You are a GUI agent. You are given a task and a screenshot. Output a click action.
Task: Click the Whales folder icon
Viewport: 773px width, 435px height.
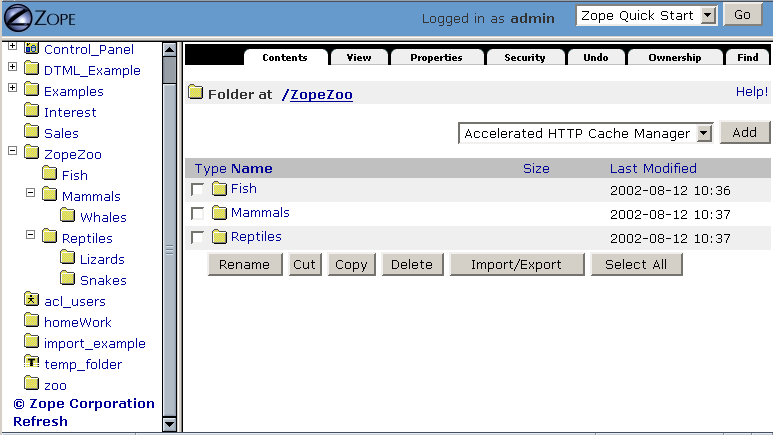click(x=68, y=216)
